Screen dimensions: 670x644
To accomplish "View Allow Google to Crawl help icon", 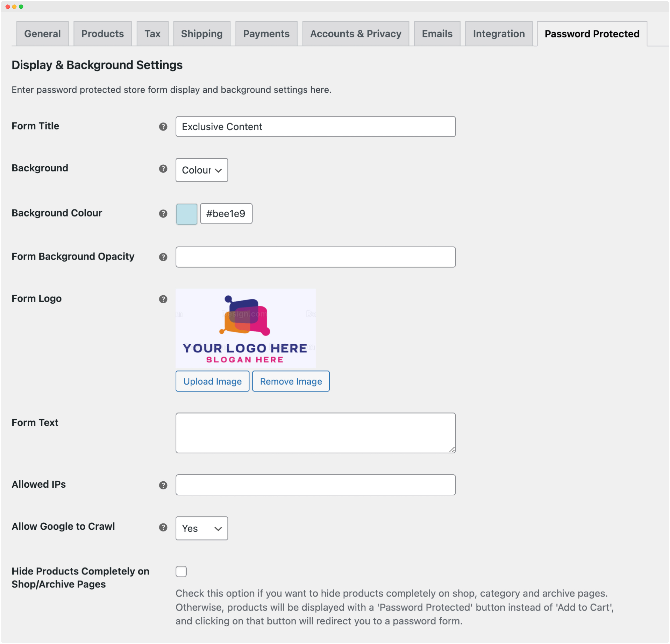I will [163, 528].
